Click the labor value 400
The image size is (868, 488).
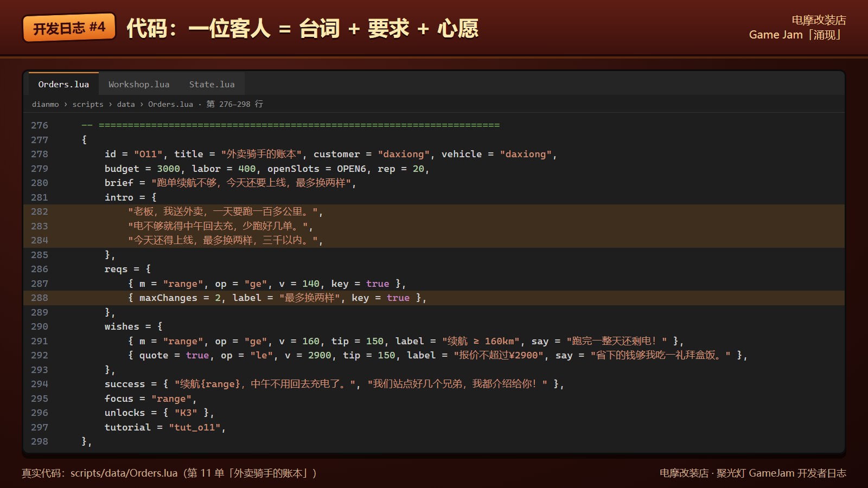247,169
